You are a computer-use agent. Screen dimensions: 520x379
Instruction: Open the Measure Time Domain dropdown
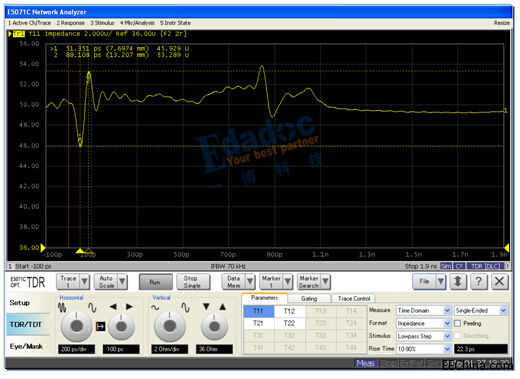423,310
